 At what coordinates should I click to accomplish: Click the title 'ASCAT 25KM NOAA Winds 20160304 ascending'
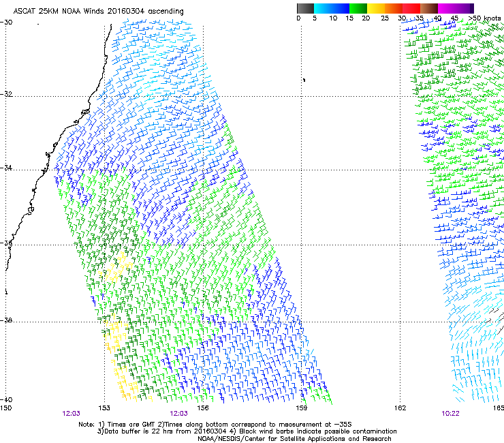tap(98, 12)
